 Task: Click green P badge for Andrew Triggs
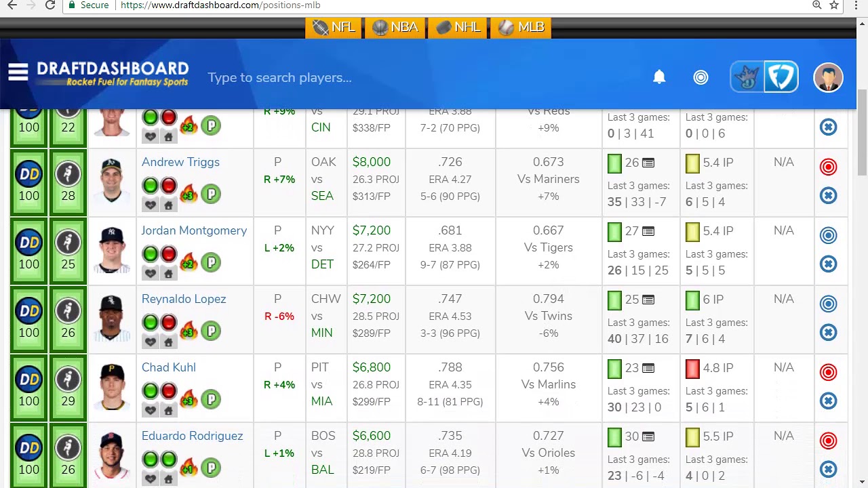[x=211, y=194]
